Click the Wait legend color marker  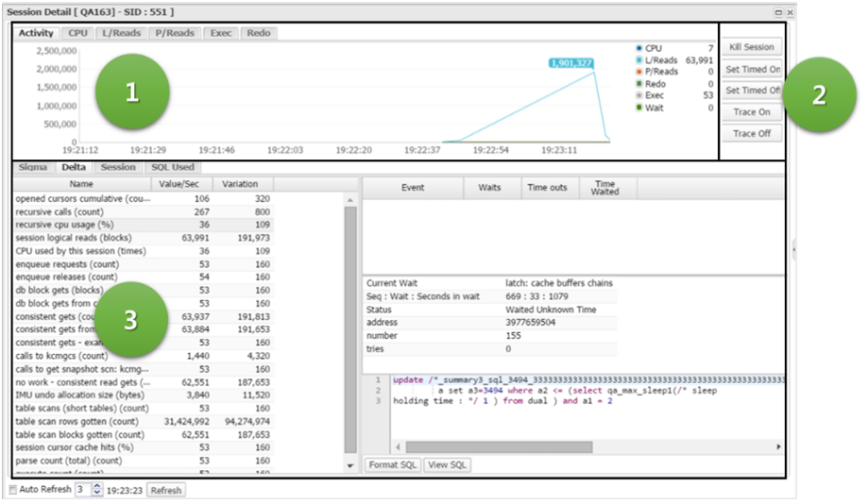click(638, 108)
